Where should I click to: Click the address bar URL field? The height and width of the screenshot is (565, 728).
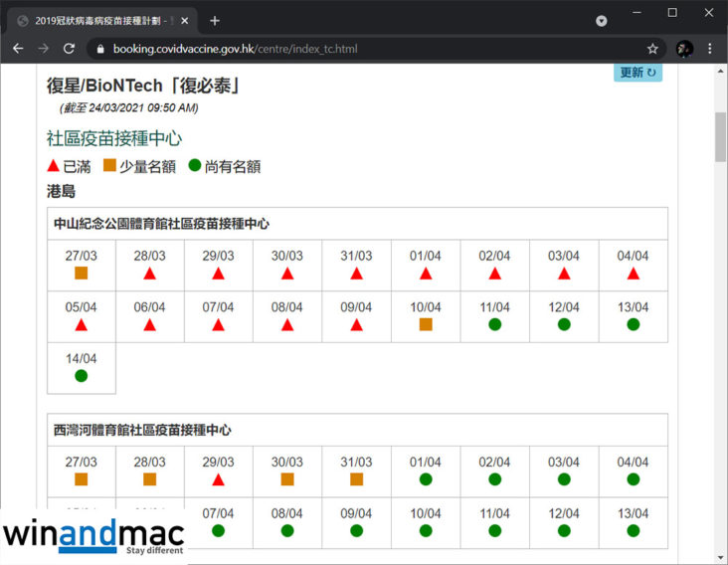pos(348,49)
